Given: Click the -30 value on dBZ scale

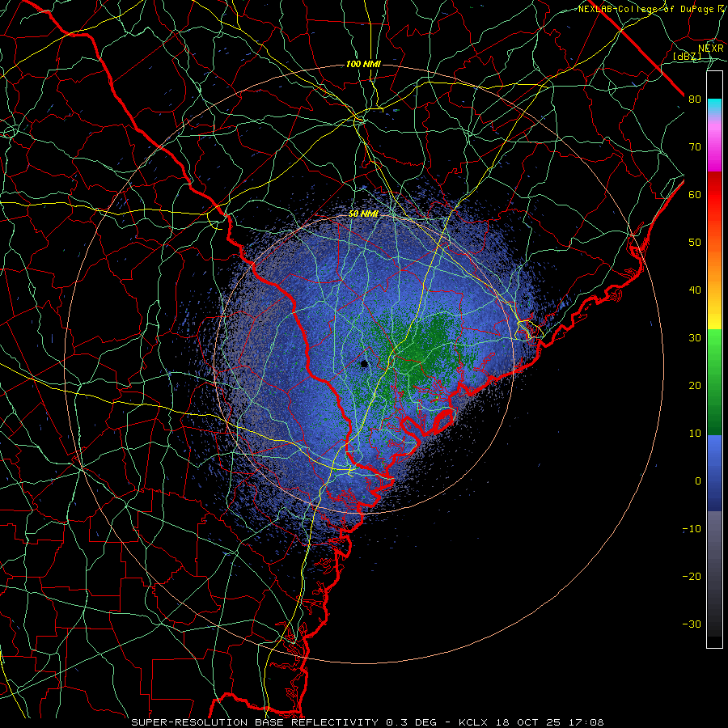Looking at the screenshot, I should click(x=692, y=624).
